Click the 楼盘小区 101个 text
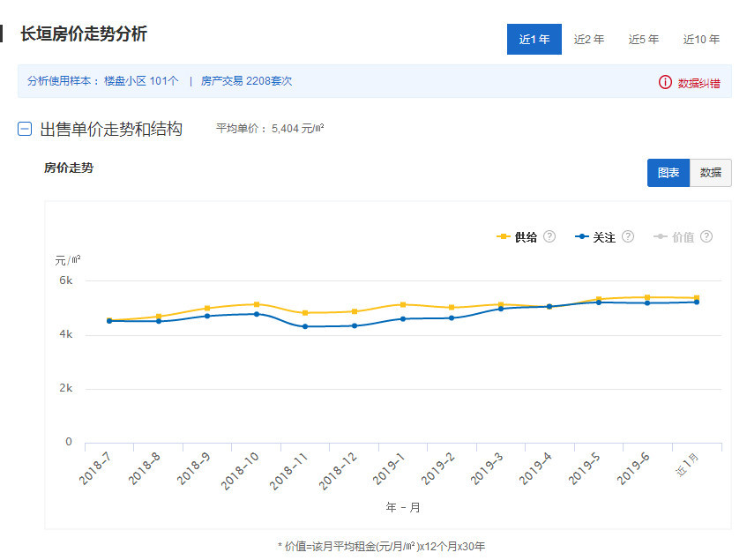747x560 pixels. coord(141,81)
